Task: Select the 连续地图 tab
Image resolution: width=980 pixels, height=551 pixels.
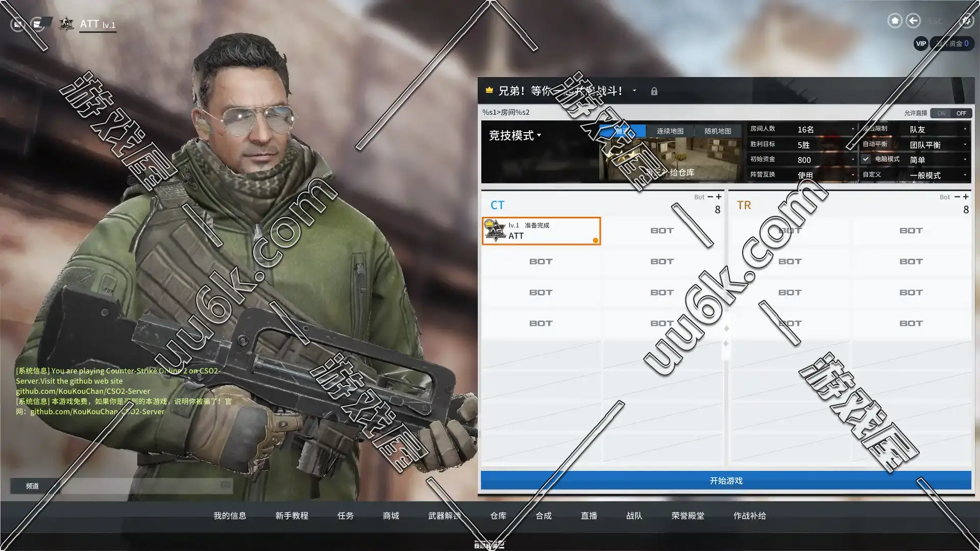Action: 670,131
